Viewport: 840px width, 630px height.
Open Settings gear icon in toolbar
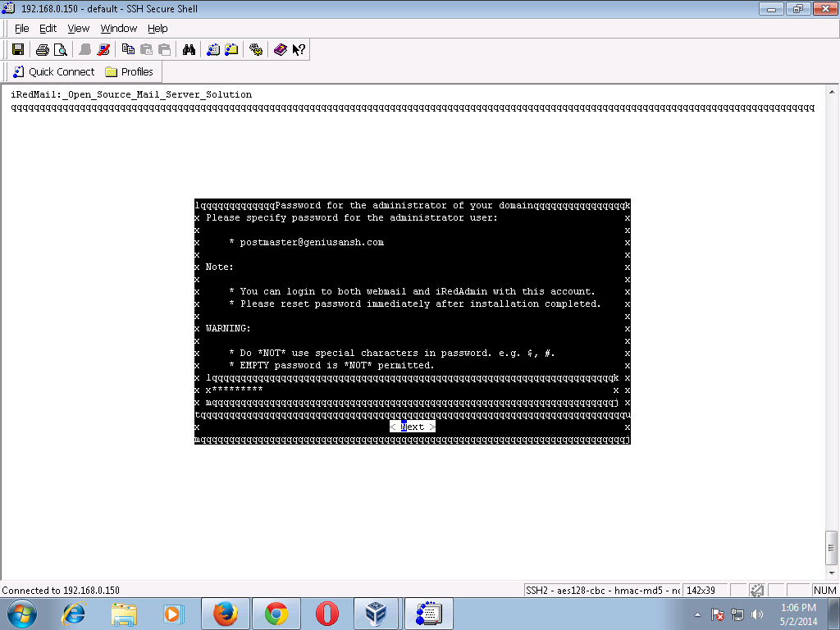pyautogui.click(x=256, y=50)
